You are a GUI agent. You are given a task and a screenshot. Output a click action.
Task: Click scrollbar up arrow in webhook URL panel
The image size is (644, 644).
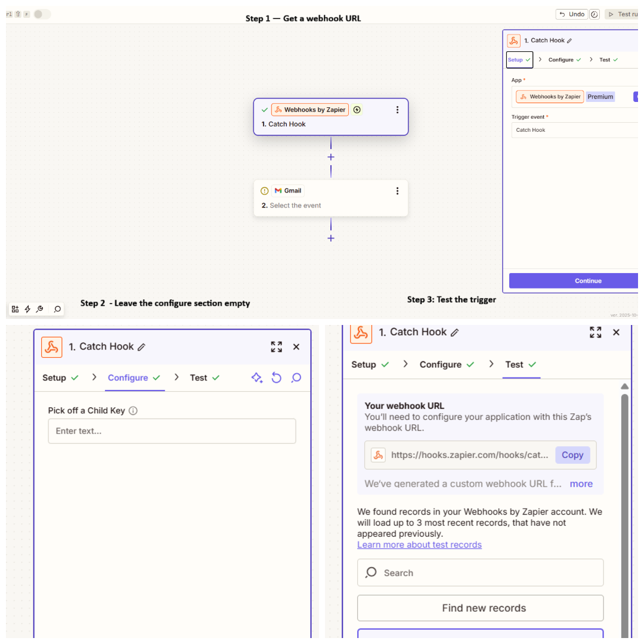[625, 386]
